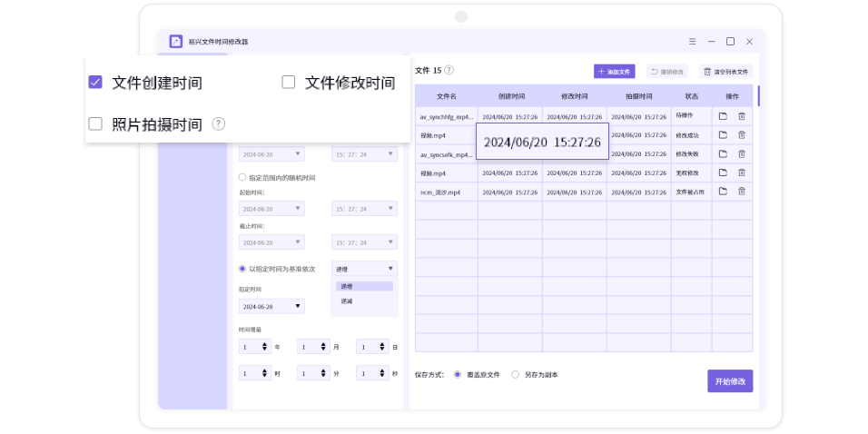Click the 拍摄时间 column header

pyautogui.click(x=639, y=95)
